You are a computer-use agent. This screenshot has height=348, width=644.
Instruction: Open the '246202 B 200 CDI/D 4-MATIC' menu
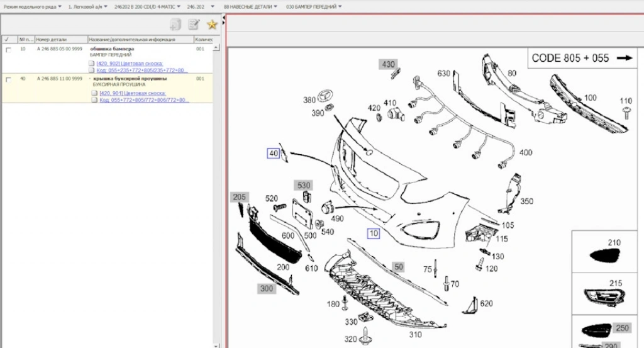pyautogui.click(x=147, y=6)
